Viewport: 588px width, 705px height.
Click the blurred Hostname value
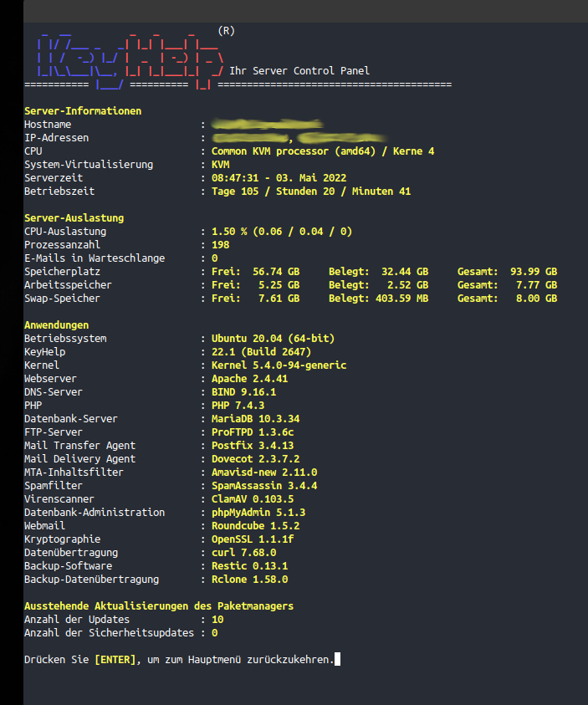(x=266, y=125)
